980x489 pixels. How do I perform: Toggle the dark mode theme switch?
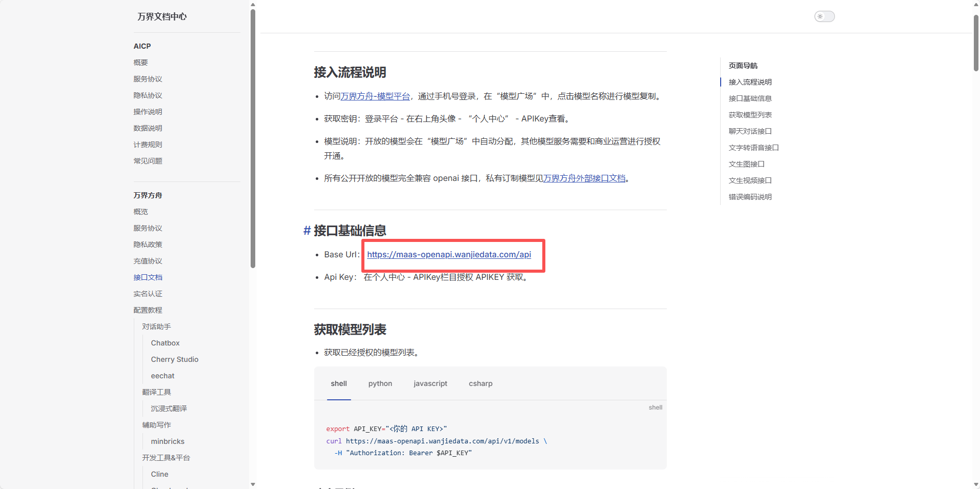[x=824, y=16]
